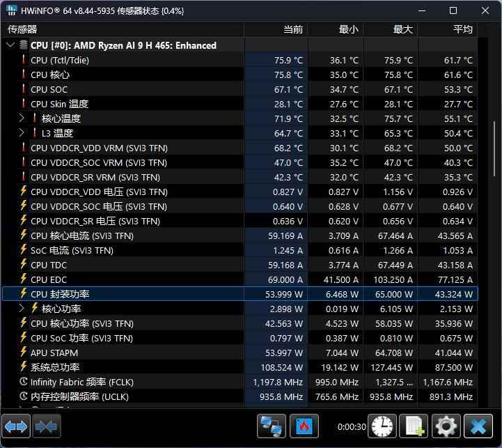
Task: Close sensors with the blue X button
Action: tap(478, 425)
